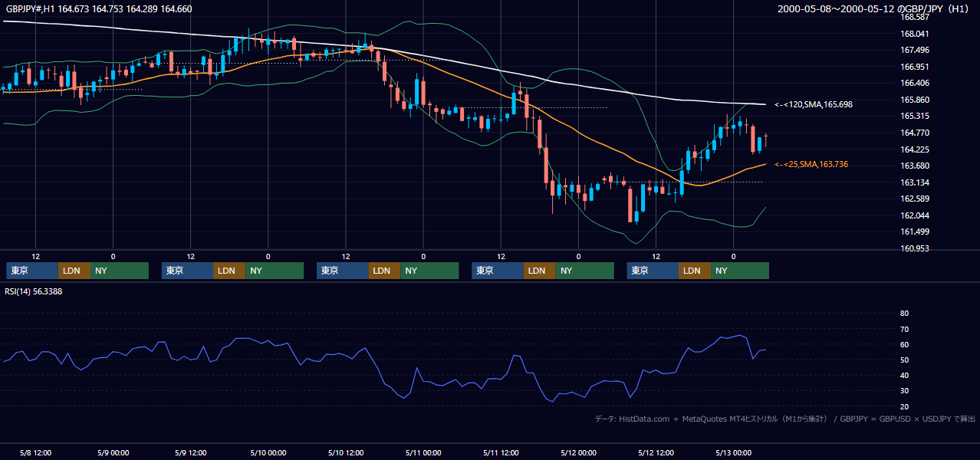Click RSI scale value 80
The image size is (980, 460).
pos(904,314)
